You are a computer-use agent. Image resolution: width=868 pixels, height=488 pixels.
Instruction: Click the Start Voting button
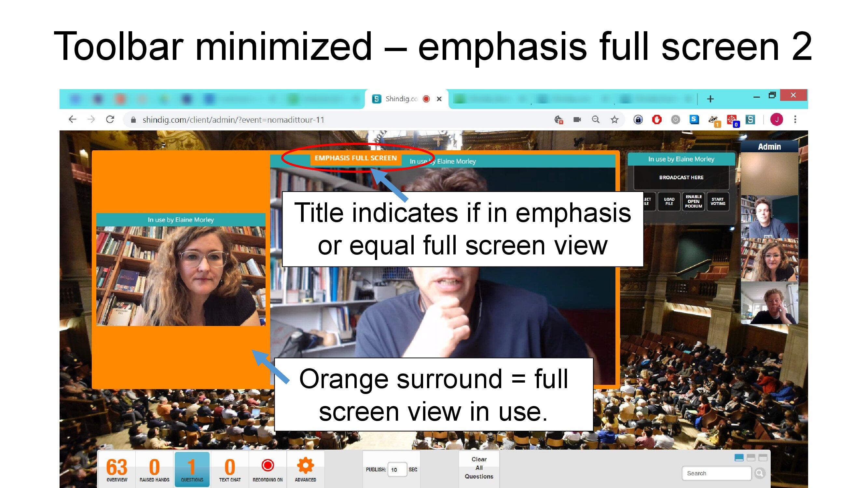(718, 201)
